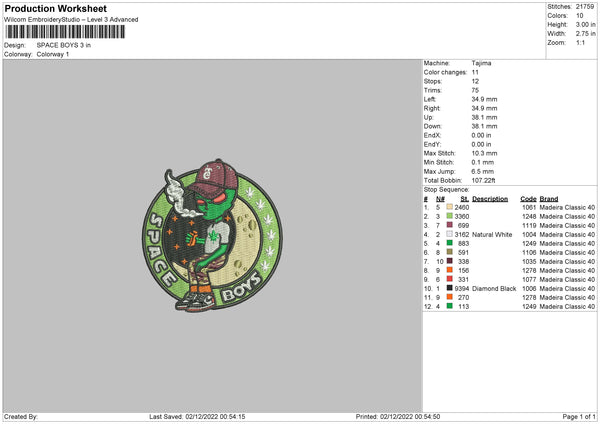Screen dimensions: 600x424
Task: Click the stitch count 9394
Action: [462, 288]
